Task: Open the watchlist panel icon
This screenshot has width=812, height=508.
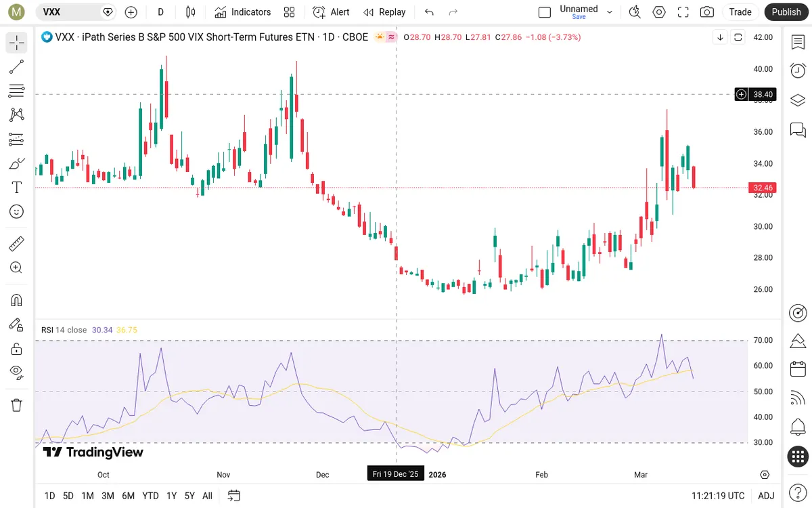Action: [x=798, y=43]
